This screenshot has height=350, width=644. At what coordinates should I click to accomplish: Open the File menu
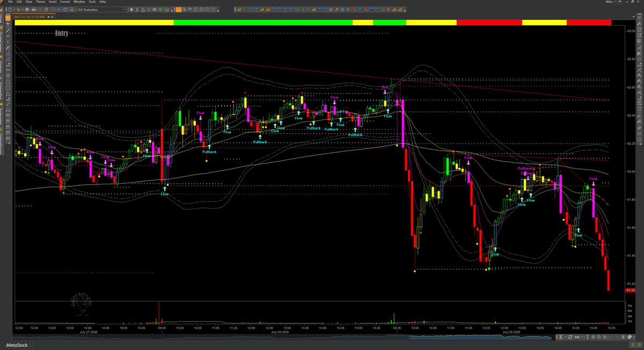pyautogui.click(x=10, y=2)
